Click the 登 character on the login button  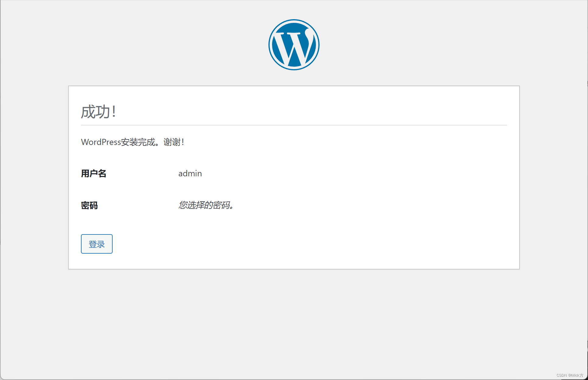point(93,244)
